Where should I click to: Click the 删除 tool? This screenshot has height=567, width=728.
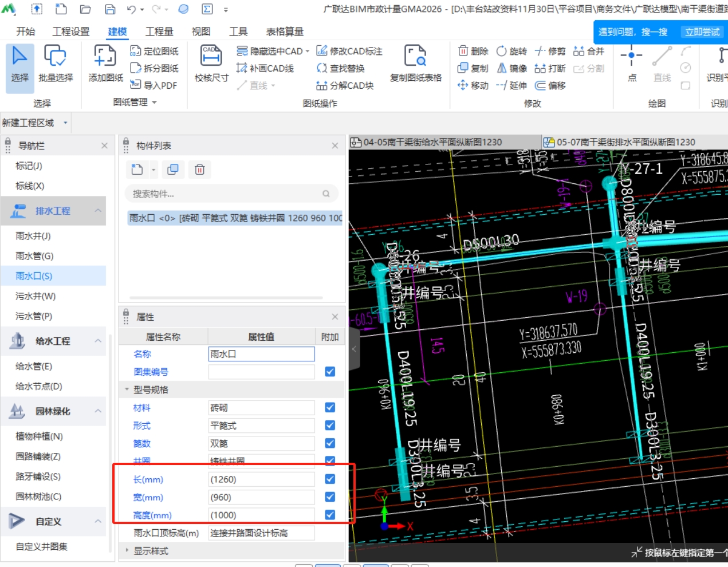[473, 51]
